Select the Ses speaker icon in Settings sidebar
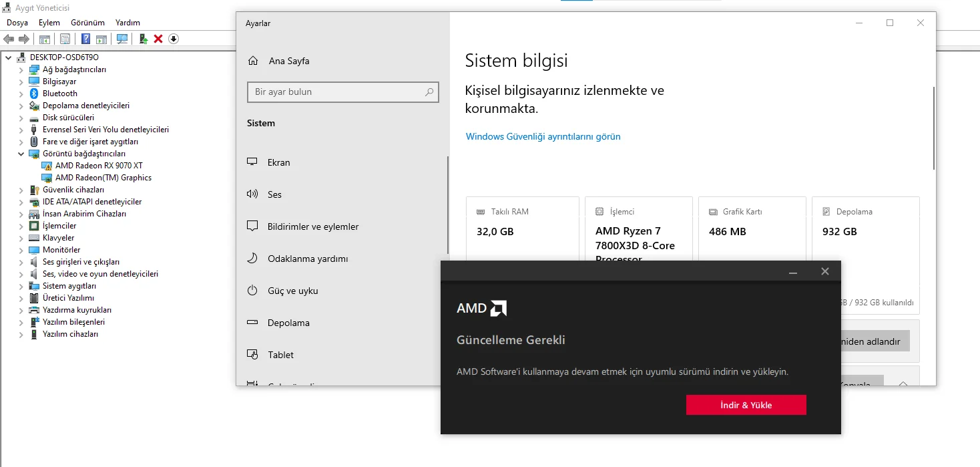 point(252,194)
